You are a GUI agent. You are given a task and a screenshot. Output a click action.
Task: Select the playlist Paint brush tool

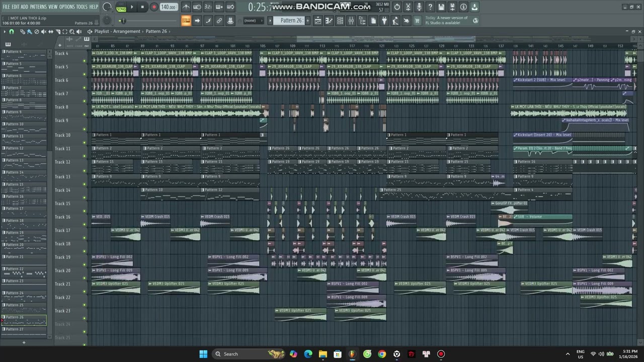point(29,31)
